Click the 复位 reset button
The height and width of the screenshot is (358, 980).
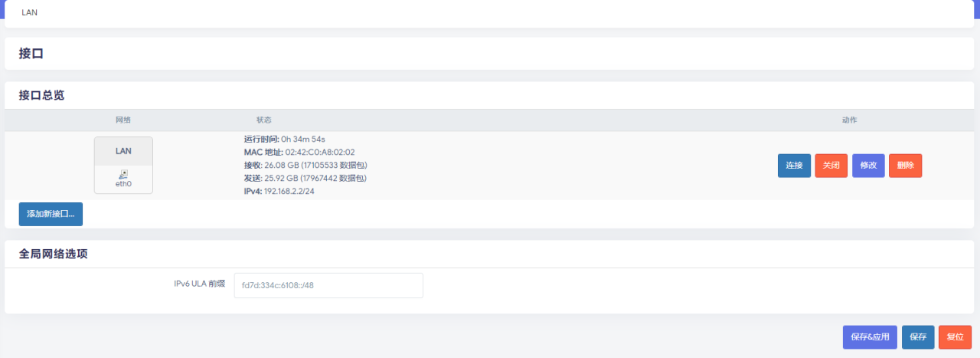point(955,337)
